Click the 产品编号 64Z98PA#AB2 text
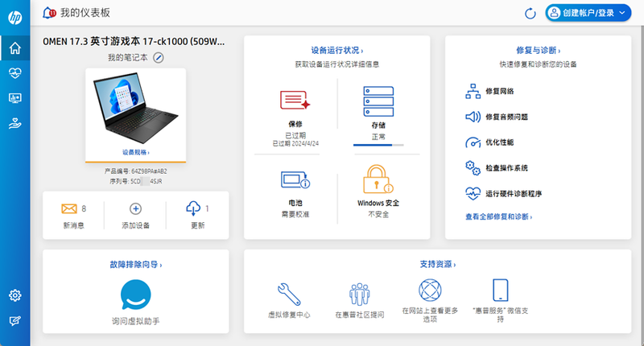Image resolution: width=644 pixels, height=346 pixels. [135, 171]
